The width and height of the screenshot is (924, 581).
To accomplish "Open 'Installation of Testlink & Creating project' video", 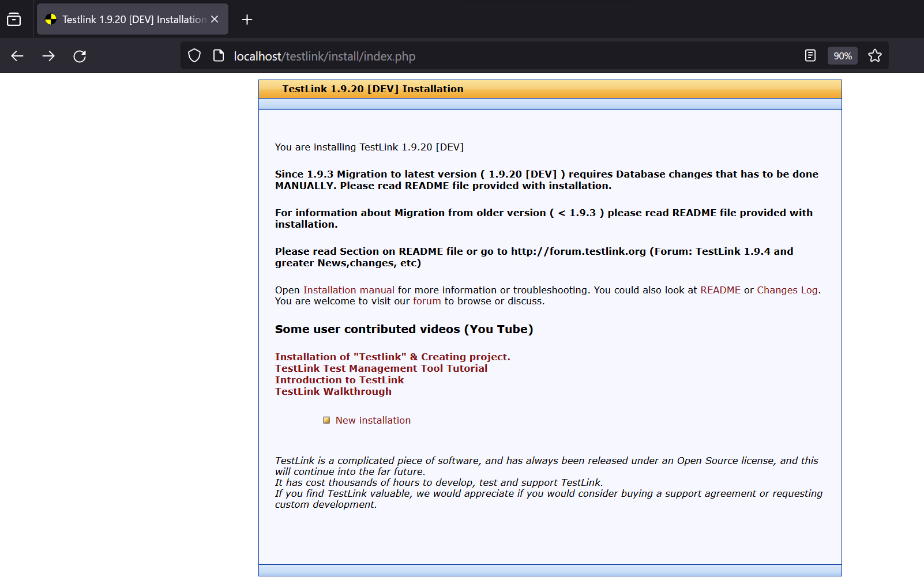I will [393, 357].
